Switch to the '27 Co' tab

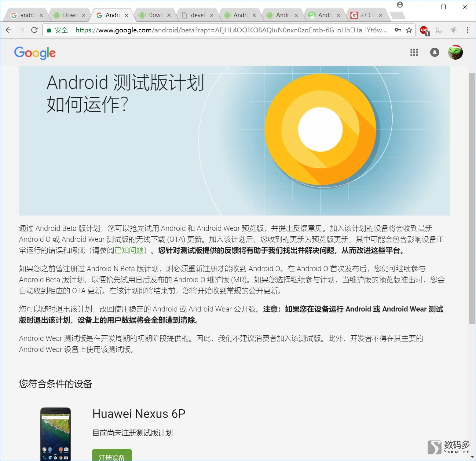click(367, 15)
